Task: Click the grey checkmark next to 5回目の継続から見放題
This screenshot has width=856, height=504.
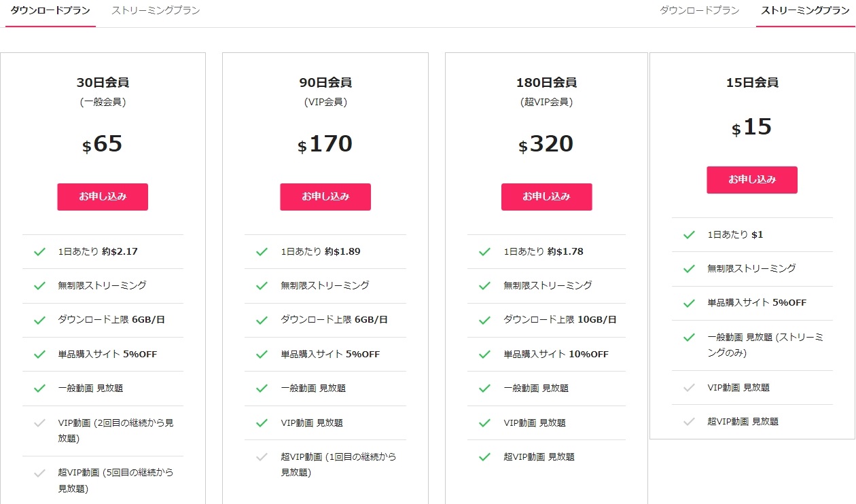Action: coord(39,473)
